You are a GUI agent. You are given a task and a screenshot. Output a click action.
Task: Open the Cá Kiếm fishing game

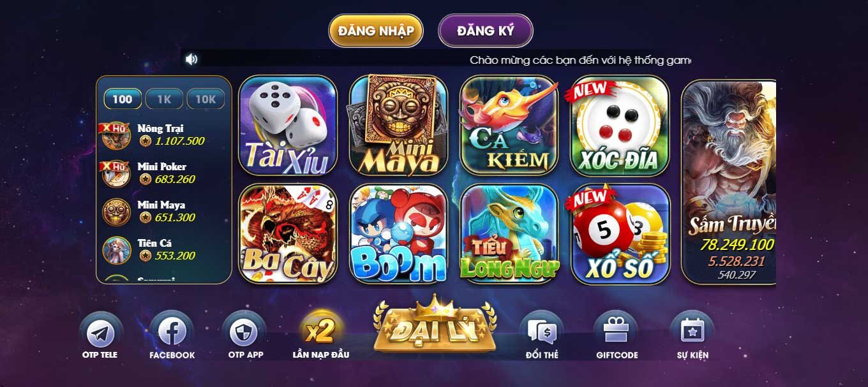[509, 126]
